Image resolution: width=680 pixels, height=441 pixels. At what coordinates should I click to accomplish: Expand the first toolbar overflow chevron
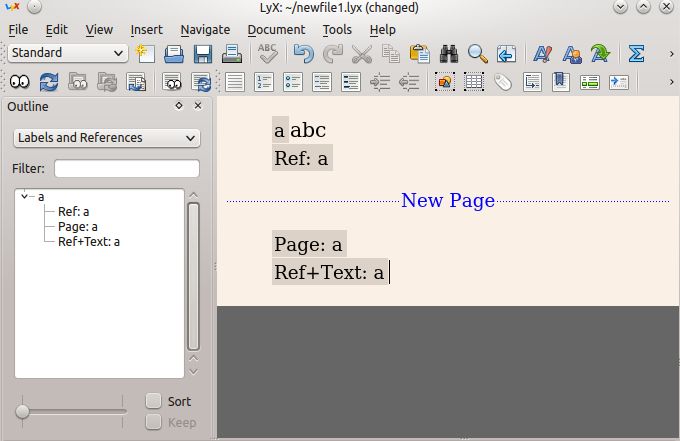point(671,54)
